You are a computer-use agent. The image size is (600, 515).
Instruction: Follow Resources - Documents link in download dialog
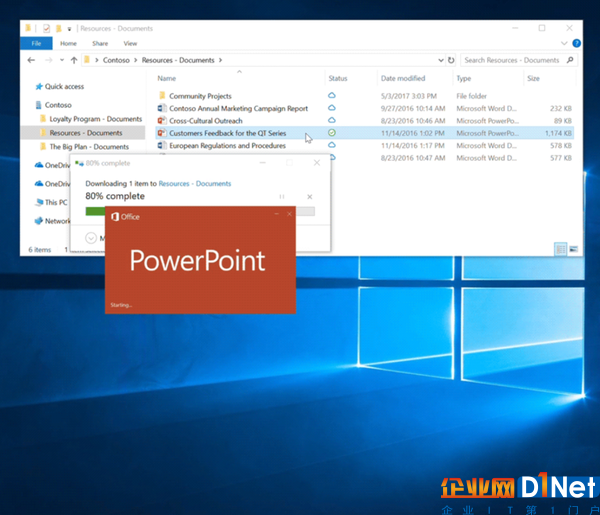(x=195, y=184)
